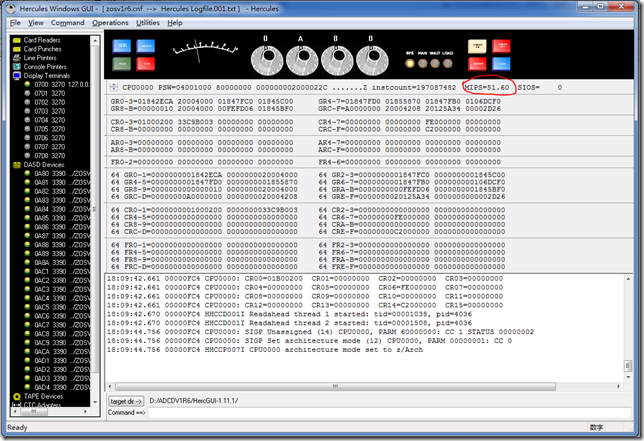The image size is (644, 441).
Task: Select terminal 0703 3270 in device list
Action: 50,111
